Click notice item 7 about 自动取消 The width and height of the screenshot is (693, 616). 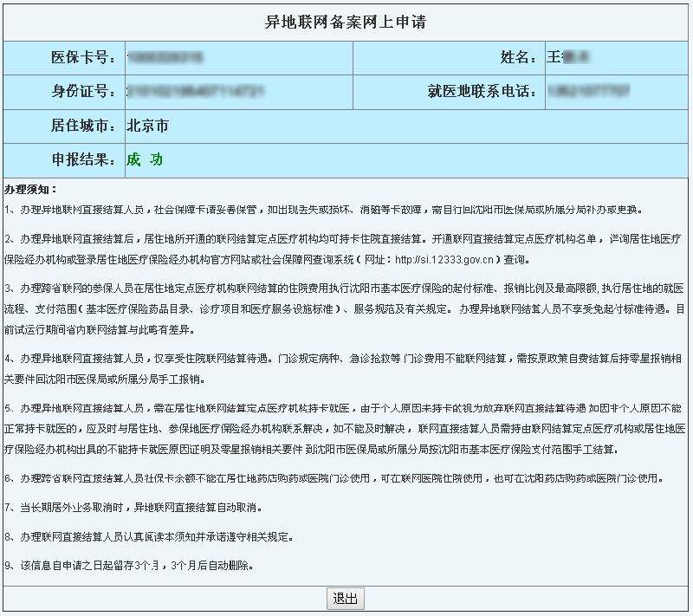pos(139,507)
